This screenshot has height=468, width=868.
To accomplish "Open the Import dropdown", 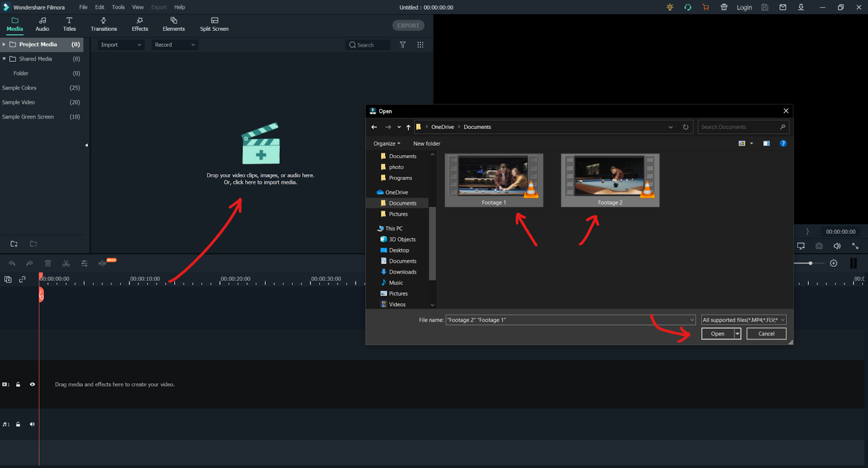I will pyautogui.click(x=121, y=45).
